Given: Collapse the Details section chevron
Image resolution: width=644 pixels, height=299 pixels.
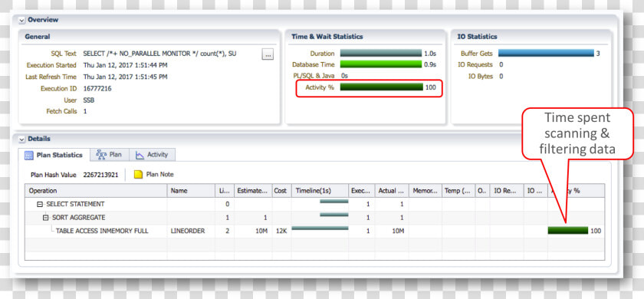Looking at the screenshot, I should (21, 140).
